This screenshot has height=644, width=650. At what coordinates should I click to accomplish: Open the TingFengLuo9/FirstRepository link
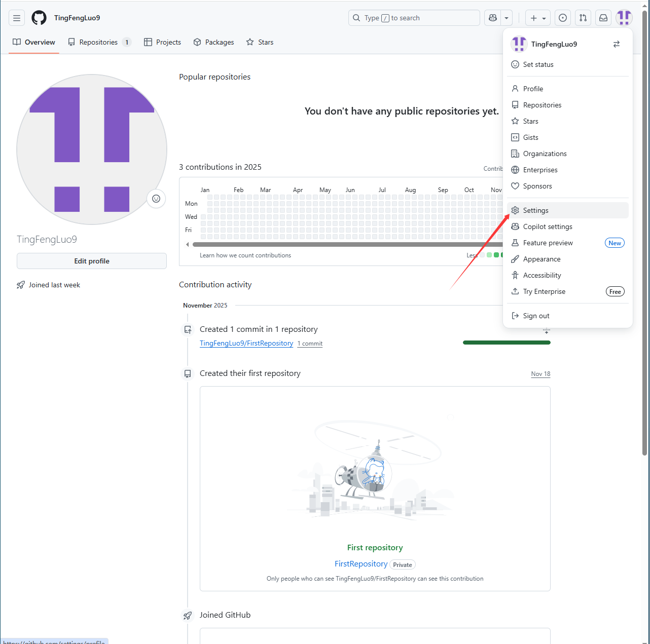click(246, 343)
